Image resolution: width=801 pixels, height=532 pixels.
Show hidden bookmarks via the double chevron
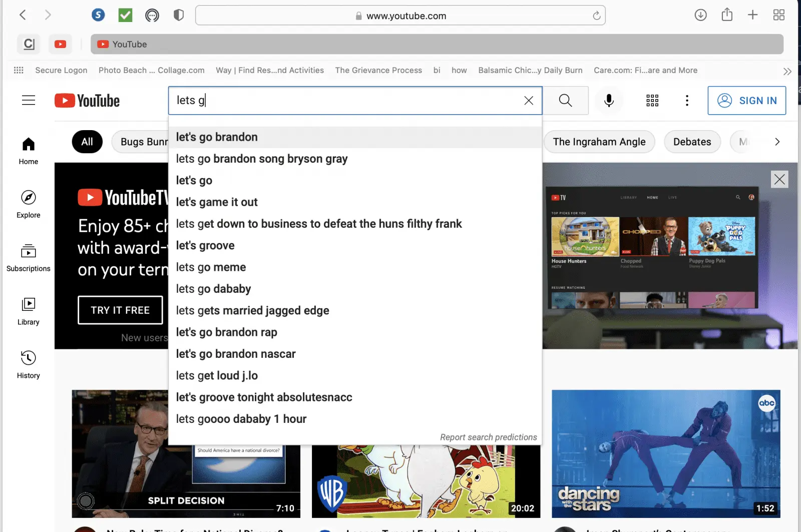786,71
